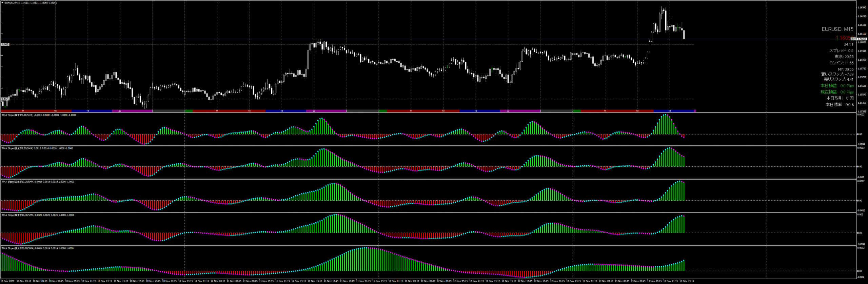Click the large EURUSD, M15 info heading
This screenshot has height=284, width=868.
point(837,29)
